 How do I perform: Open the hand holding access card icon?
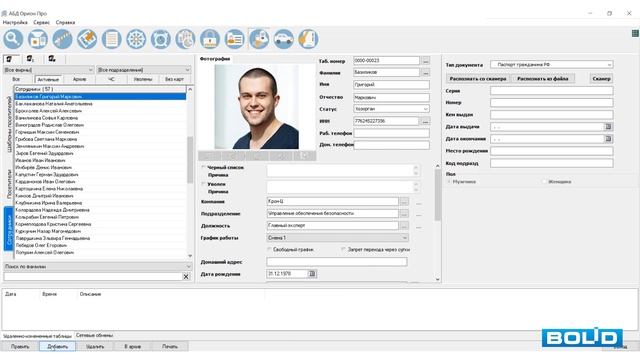point(259,39)
